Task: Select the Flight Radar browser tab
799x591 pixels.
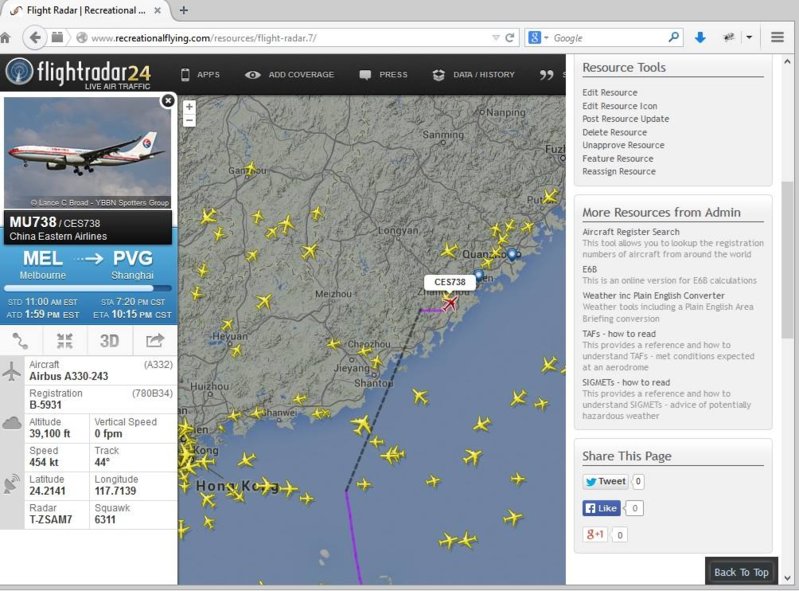Action: pyautogui.click(x=86, y=10)
